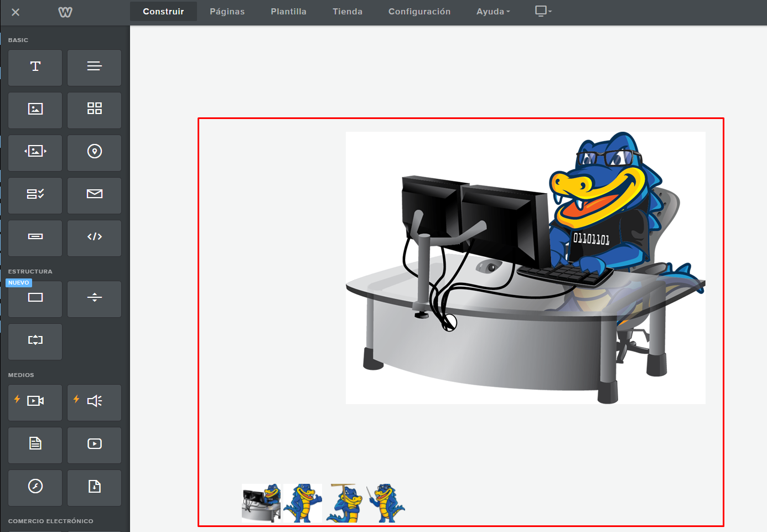
Task: Select the gator with pointer thumbnail
Action: pos(386,503)
